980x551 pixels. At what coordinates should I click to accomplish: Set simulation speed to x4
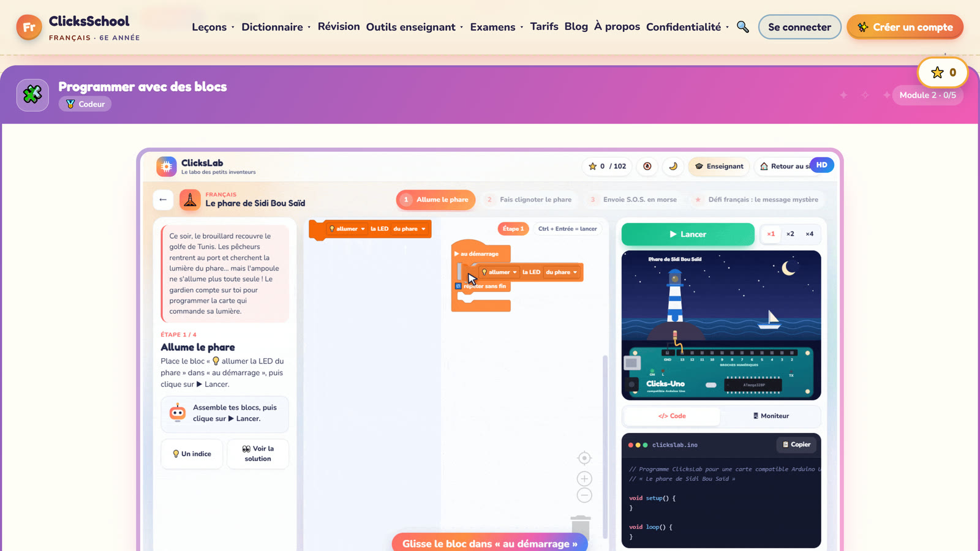[x=810, y=234]
